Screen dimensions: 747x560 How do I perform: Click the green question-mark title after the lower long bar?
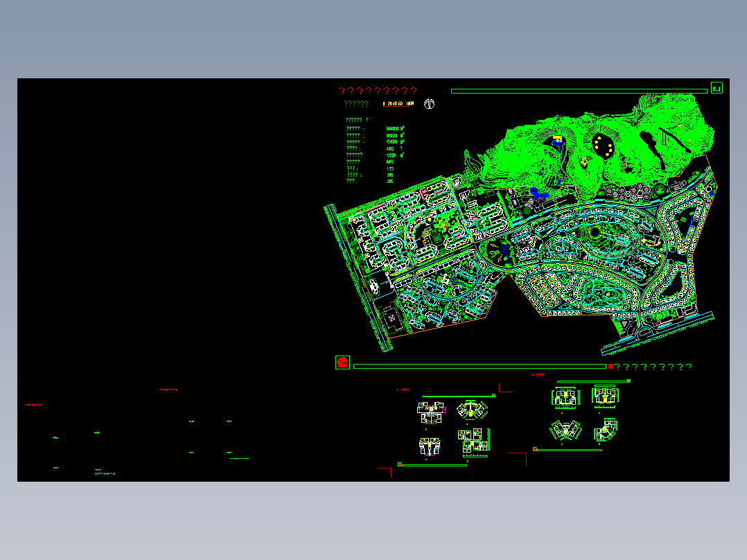click(x=653, y=367)
